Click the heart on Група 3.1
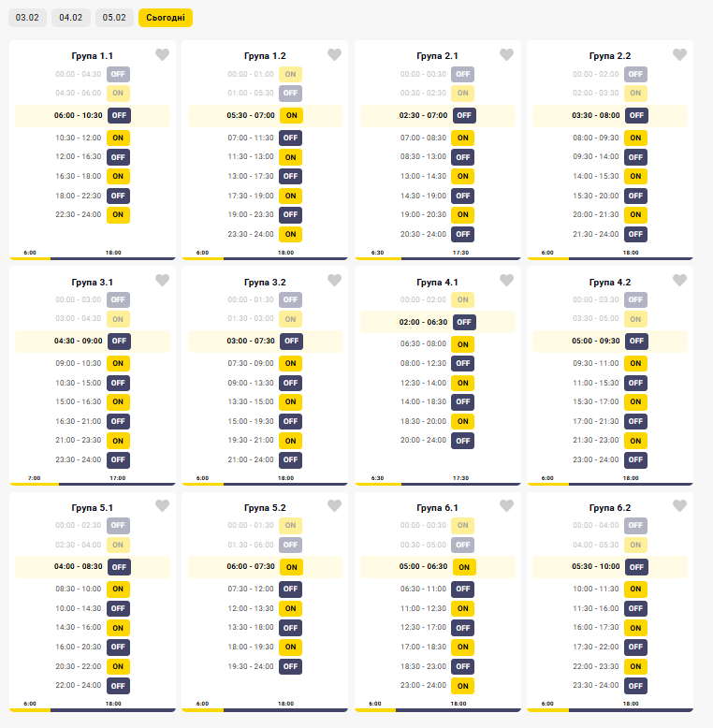Image resolution: width=713 pixels, height=728 pixels. click(162, 280)
